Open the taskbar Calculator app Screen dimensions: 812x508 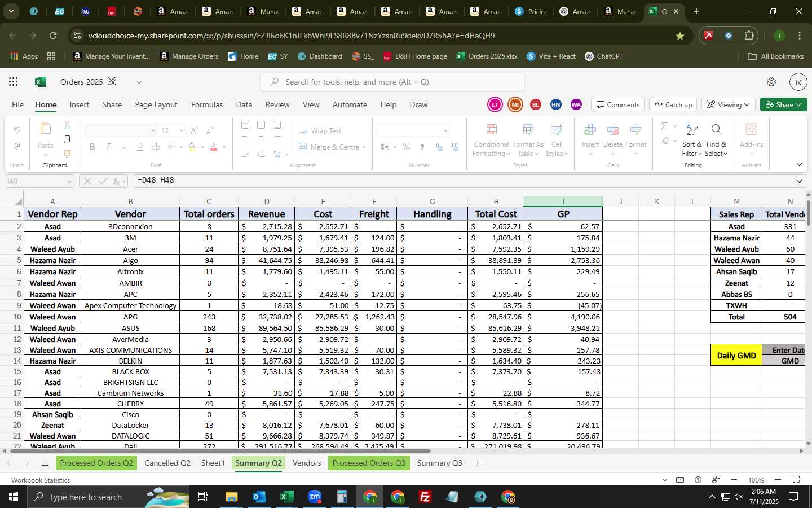(342, 497)
